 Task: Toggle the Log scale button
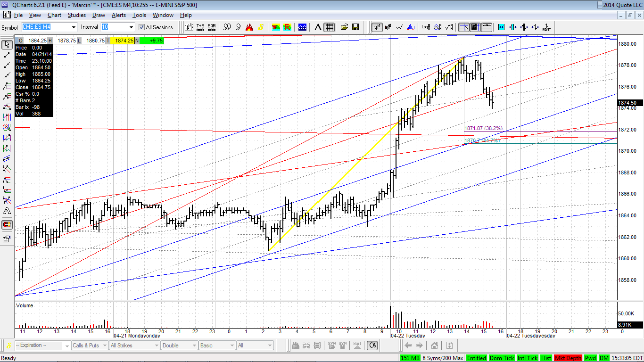tap(426, 27)
